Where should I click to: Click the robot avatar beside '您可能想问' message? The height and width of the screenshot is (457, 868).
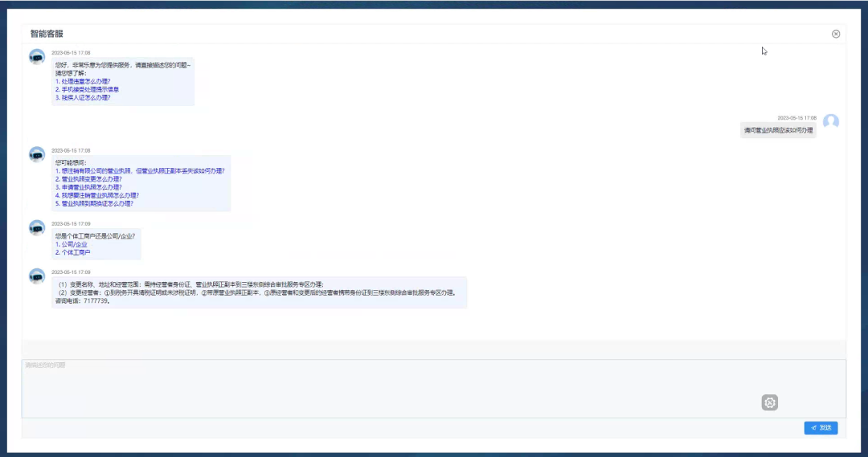coord(37,154)
